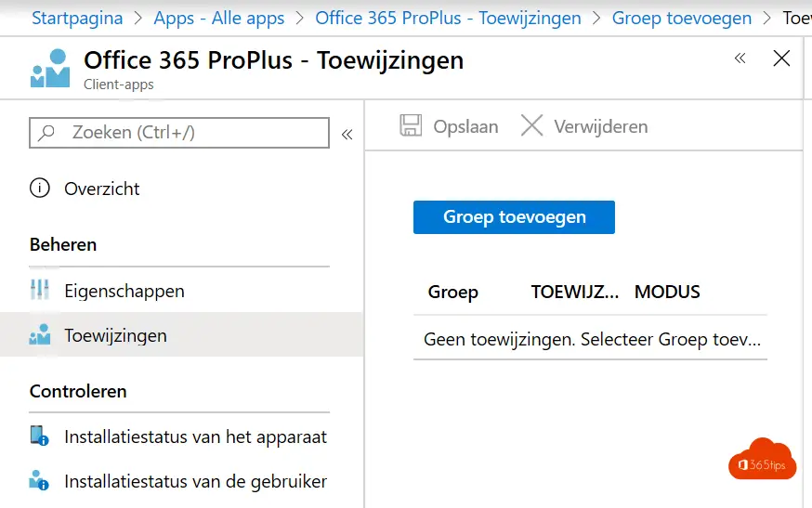Click the blue Groep toevoegen button
Screen dimensions: 812x508
pos(514,217)
